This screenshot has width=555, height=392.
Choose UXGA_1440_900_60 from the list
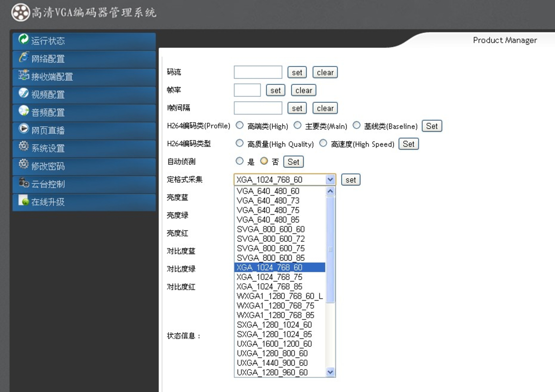tap(280, 363)
